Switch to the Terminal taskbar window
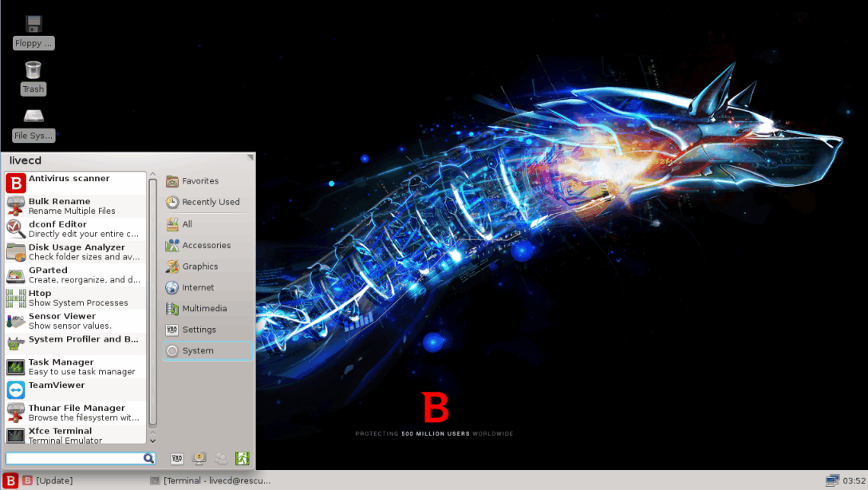Screen dimensions: 868x490 [x=211, y=480]
